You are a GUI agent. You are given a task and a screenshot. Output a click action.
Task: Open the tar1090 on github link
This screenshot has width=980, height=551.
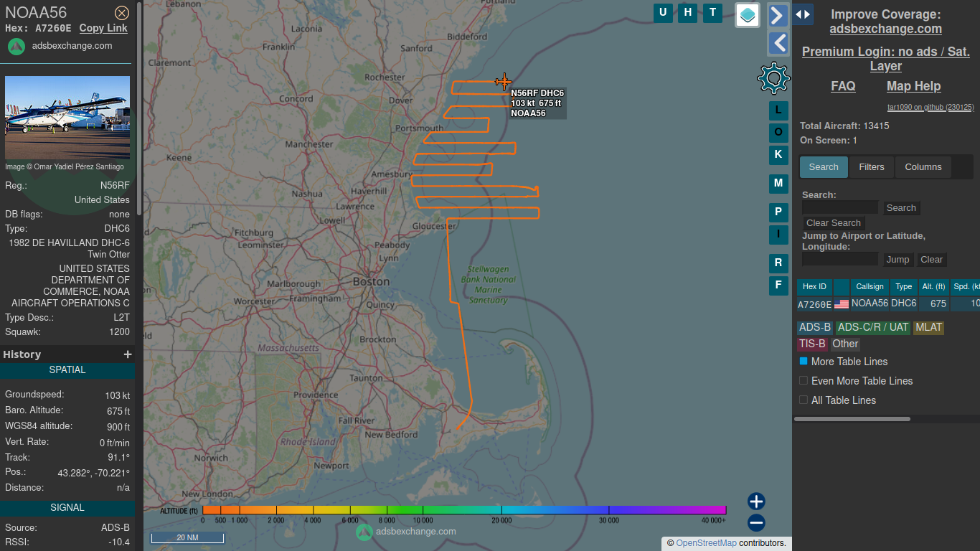point(930,107)
